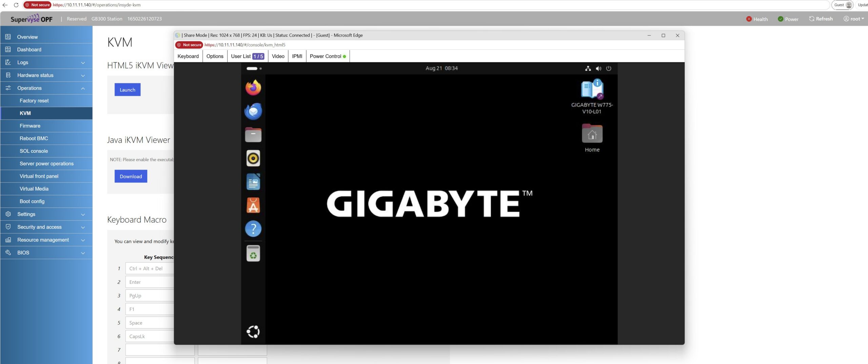Open the SOL console page
This screenshot has height=364, width=868.
(46, 151)
